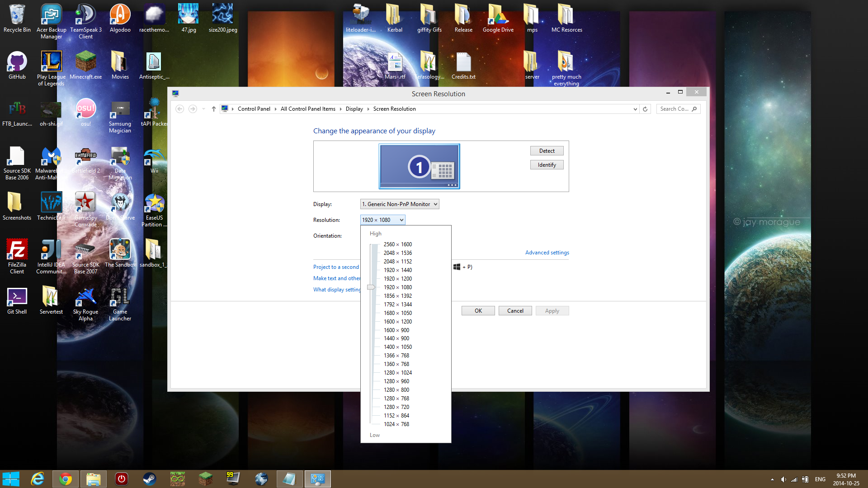Select the Google Drive folder icon
This screenshot has height=488, width=868.
(x=498, y=19)
